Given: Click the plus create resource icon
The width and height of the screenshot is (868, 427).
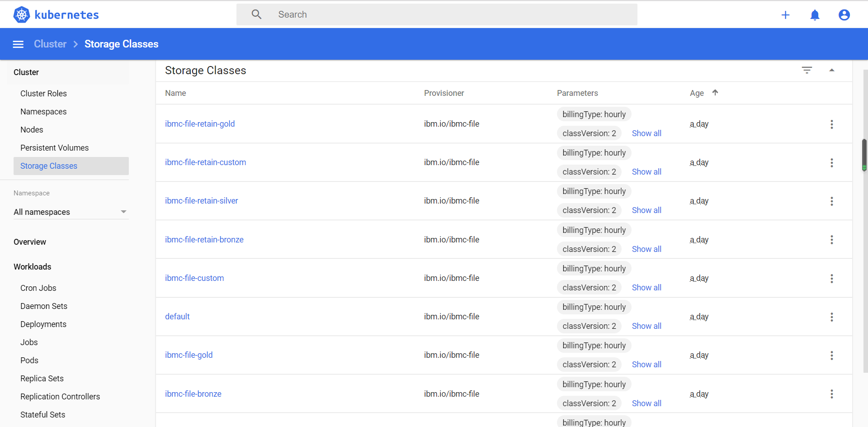Looking at the screenshot, I should (785, 15).
